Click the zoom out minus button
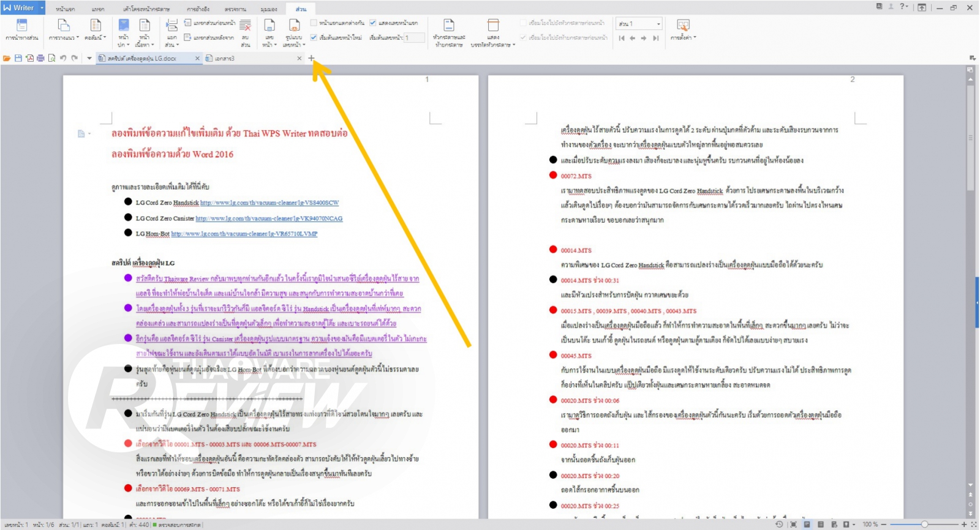The height and width of the screenshot is (530, 980). point(884,524)
